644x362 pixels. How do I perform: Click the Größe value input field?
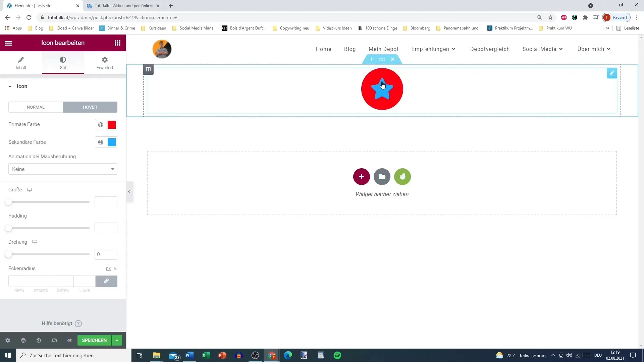click(x=106, y=202)
